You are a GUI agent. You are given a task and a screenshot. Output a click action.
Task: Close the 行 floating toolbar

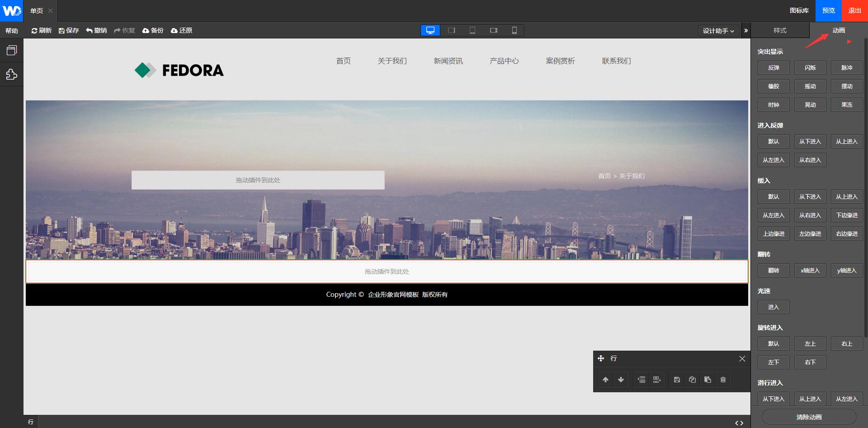[742, 358]
